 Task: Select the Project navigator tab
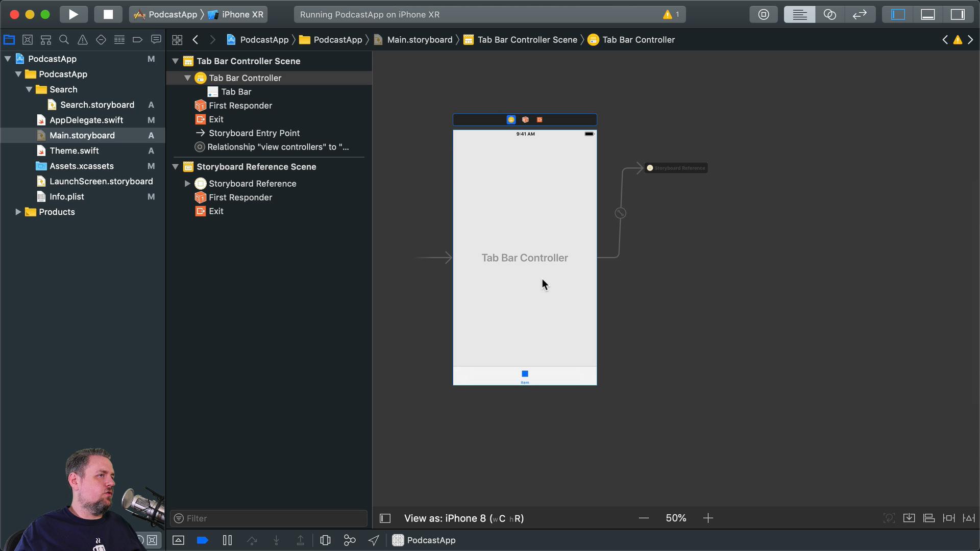[9, 40]
